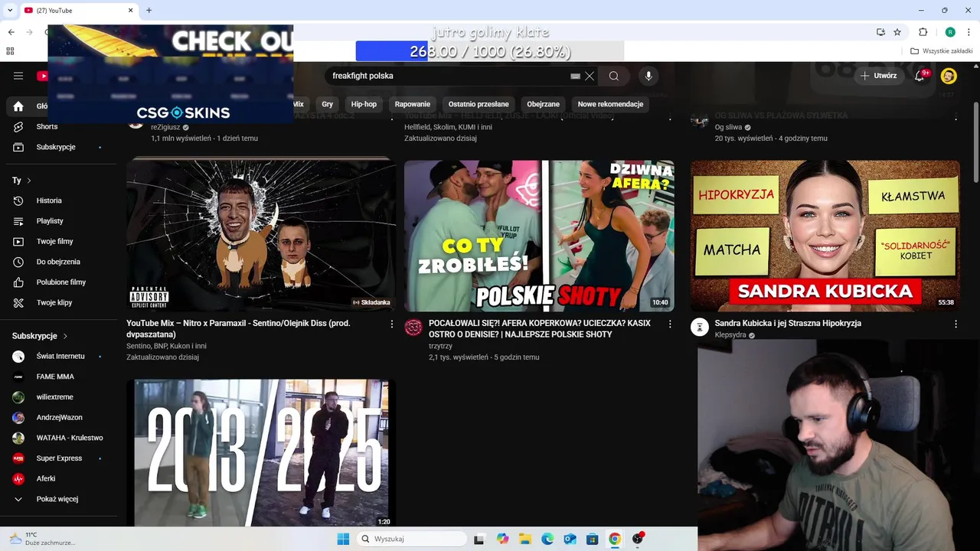Open the Chrome extensions puzzle icon
980x551 pixels.
pos(923,32)
